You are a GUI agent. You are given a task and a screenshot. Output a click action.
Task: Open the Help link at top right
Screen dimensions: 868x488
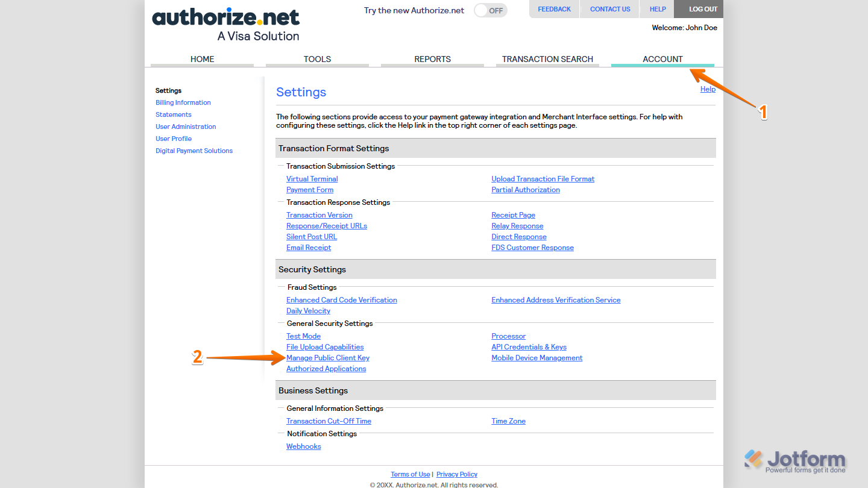708,89
